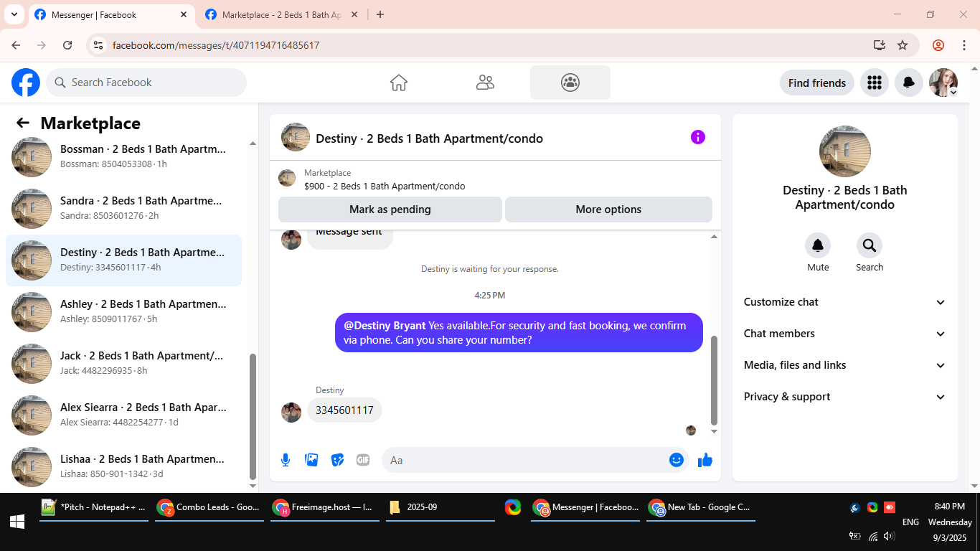The image size is (980, 551).
Task: Open conversation information purple icon
Action: [698, 137]
